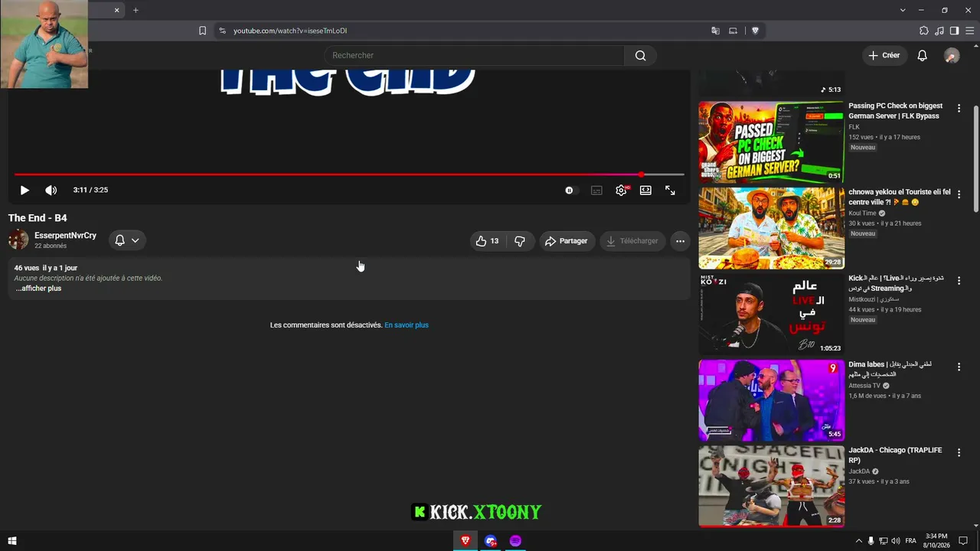Open options for the Mistkouzi Kick video
Viewport: 980px width, 551px height.
coord(959,281)
